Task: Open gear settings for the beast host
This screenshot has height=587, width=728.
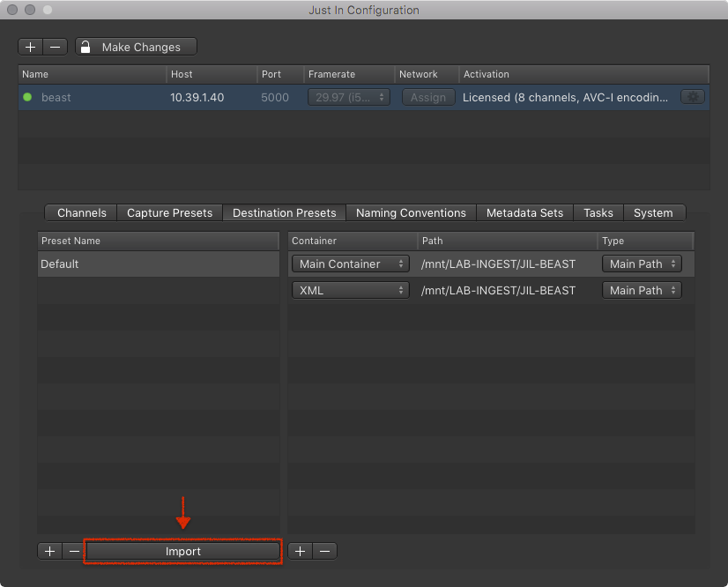Action: tap(693, 97)
